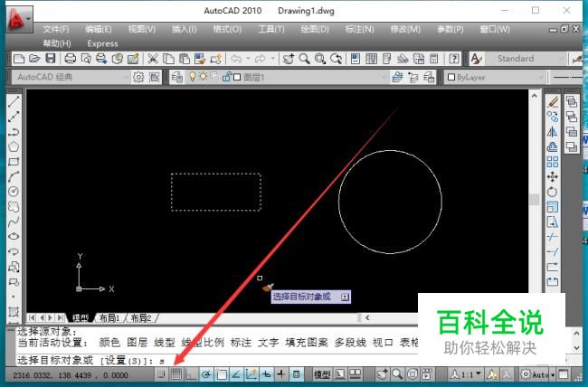The height and width of the screenshot is (387, 588).
Task: Open the application menu arrow by the red A
Action: point(29,19)
